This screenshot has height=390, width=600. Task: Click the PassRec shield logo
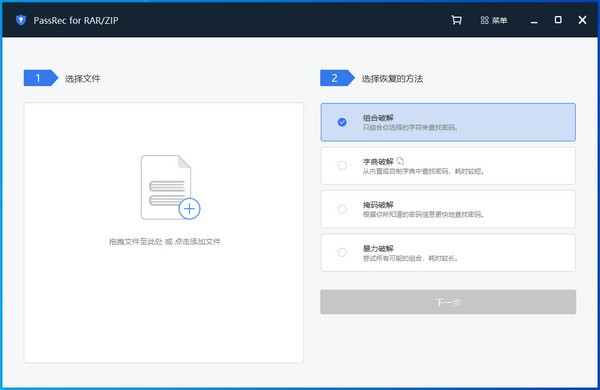[21, 20]
